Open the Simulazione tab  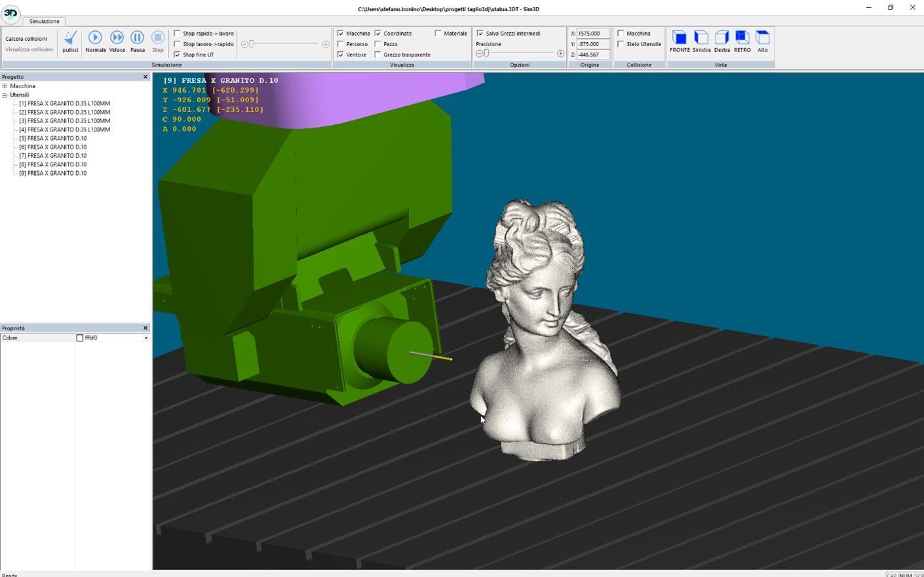click(x=45, y=21)
